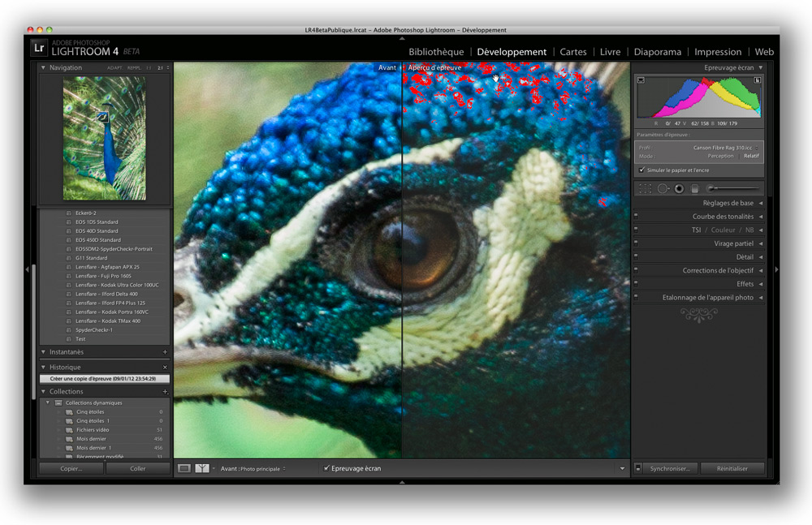Collapse the left panel group arrow
812x525 pixels.
coord(27,269)
